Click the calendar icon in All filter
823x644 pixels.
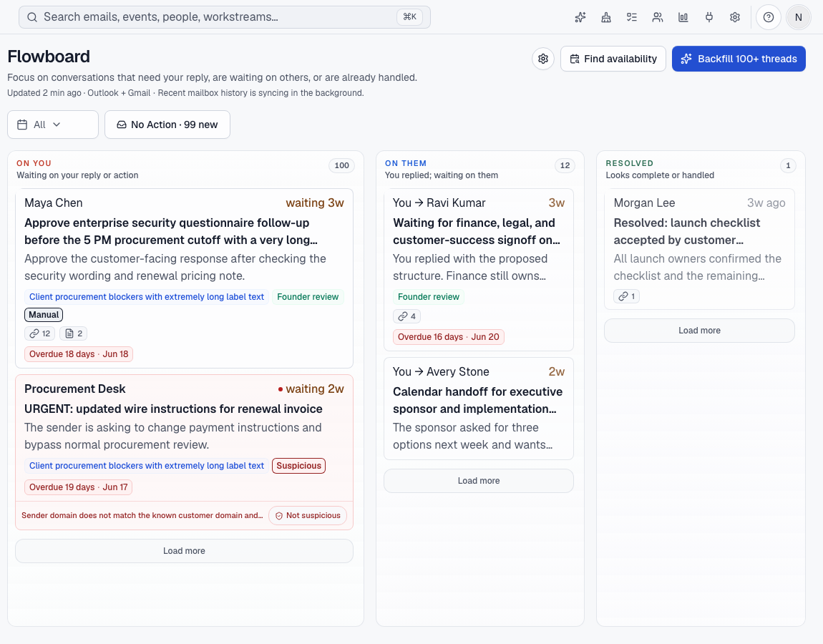[x=22, y=125]
